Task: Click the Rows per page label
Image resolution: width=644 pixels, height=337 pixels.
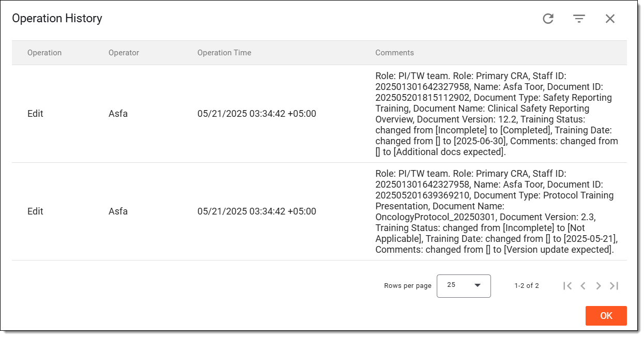Action: [x=408, y=286]
